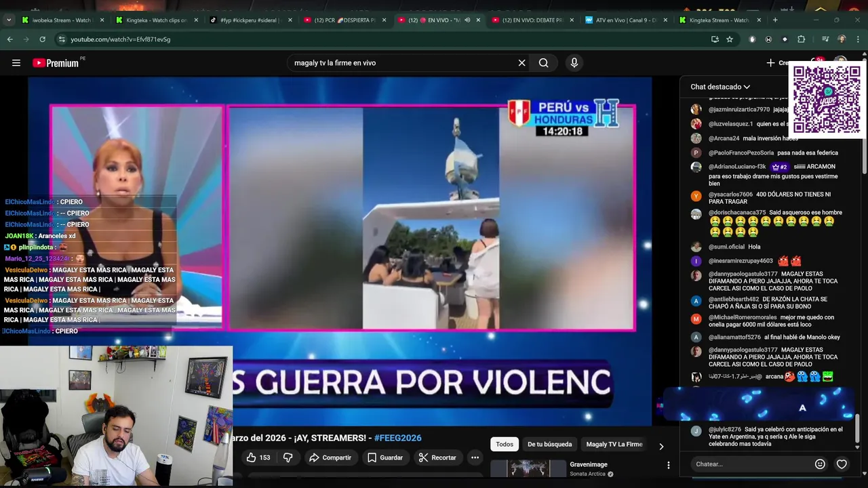Select the Todos filter chip
868x488 pixels.
505,445
